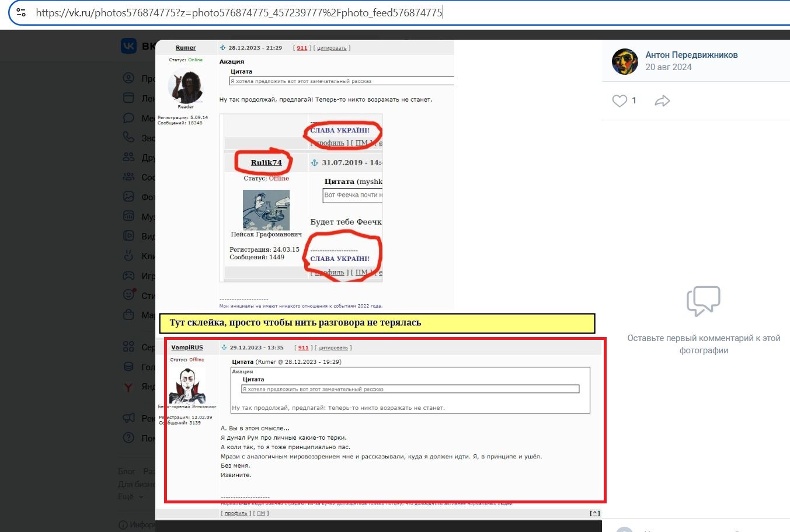Expand the "Ещё" footer dropdown

[x=131, y=496]
